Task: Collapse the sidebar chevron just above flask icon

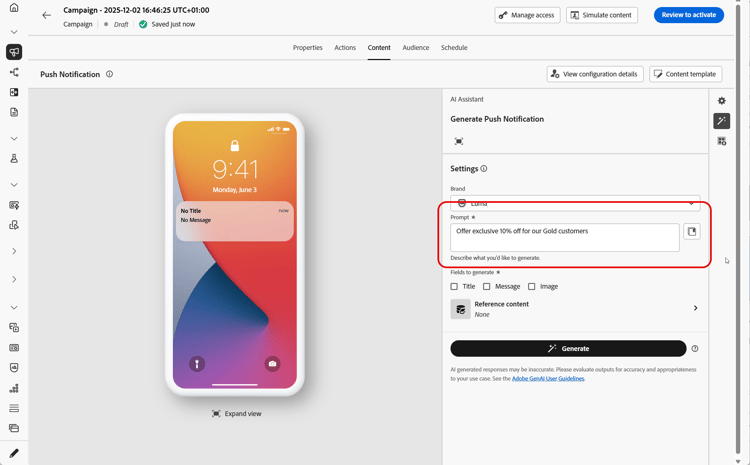Action: coord(14,139)
